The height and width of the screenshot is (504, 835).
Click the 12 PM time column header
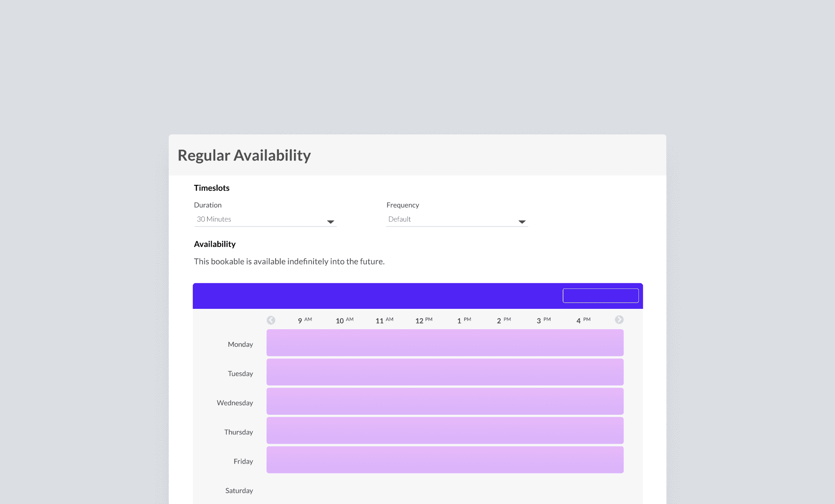tap(424, 321)
